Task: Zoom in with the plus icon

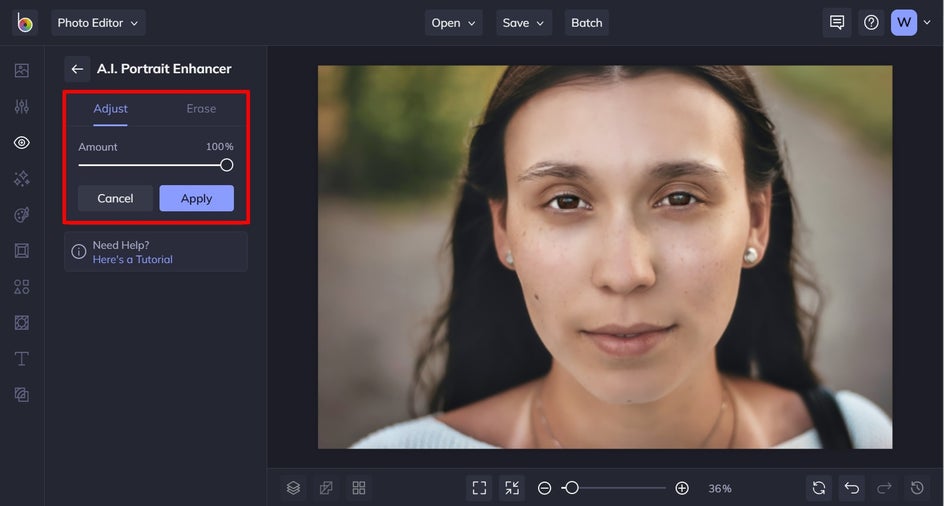Action: click(682, 488)
